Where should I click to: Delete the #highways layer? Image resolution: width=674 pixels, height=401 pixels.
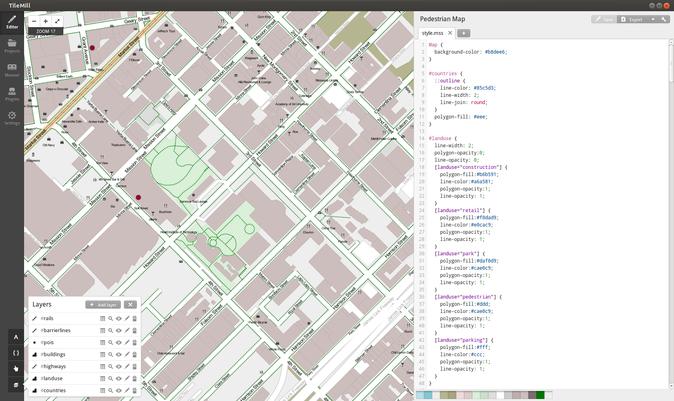[x=135, y=367]
